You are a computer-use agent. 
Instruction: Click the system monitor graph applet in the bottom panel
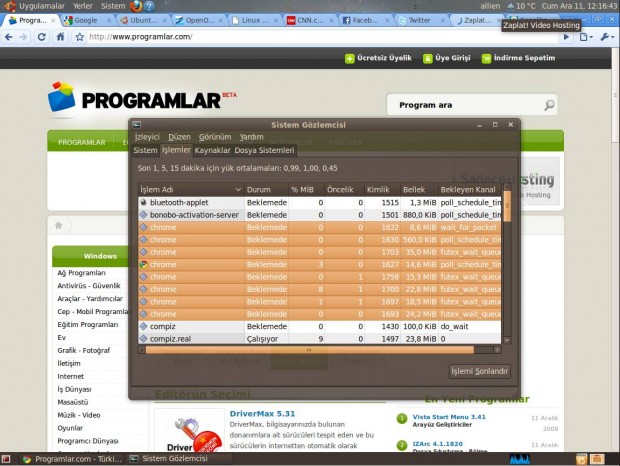click(520, 459)
